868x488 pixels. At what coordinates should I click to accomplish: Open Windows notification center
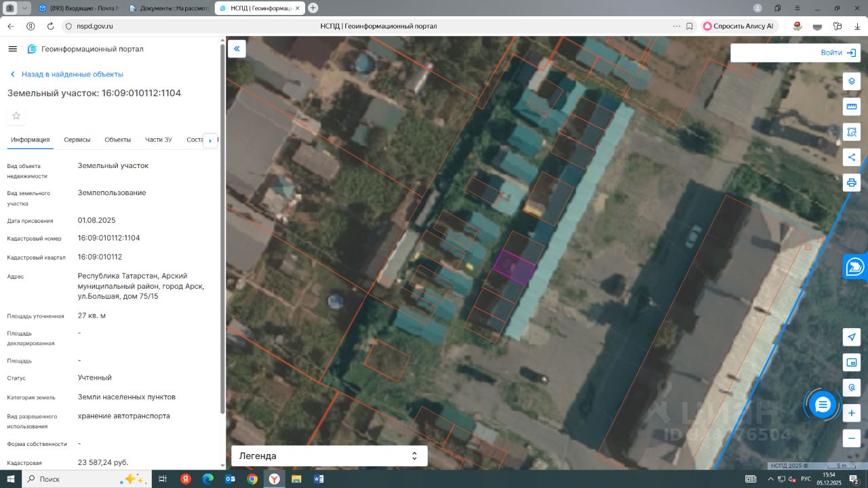coord(855,479)
